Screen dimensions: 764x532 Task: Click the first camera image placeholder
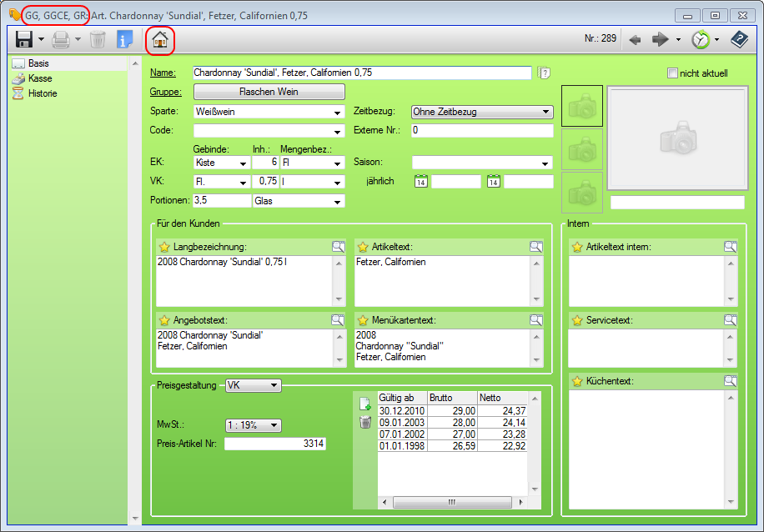pyautogui.click(x=582, y=106)
